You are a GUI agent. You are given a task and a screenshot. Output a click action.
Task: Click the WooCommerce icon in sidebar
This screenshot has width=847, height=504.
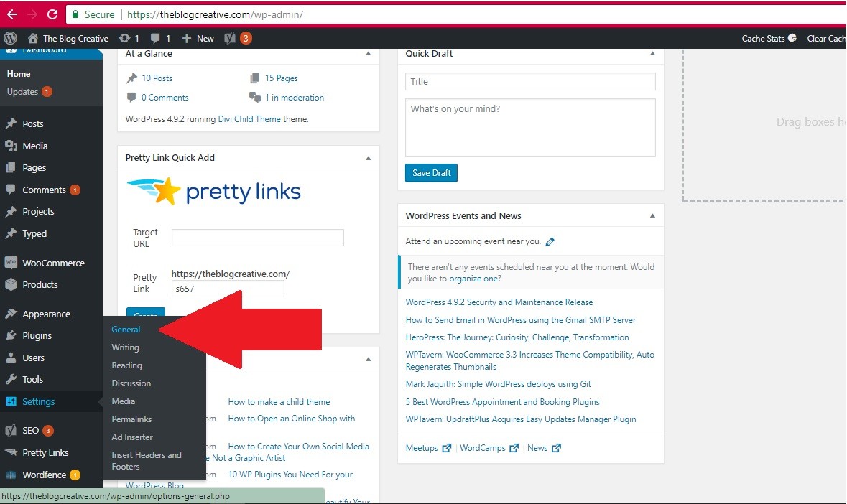(x=11, y=263)
